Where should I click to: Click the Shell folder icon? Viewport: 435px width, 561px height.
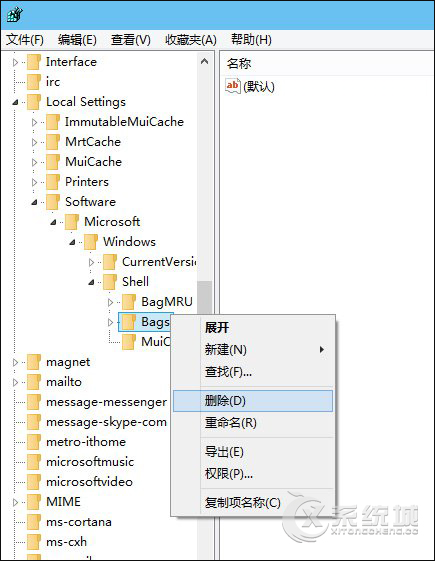[110, 282]
